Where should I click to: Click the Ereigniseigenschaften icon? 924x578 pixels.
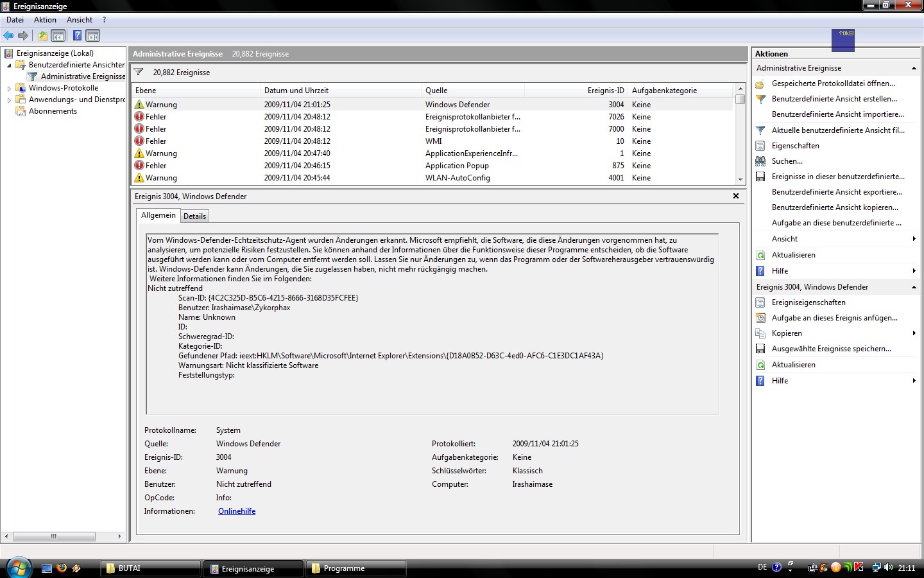pyautogui.click(x=760, y=302)
